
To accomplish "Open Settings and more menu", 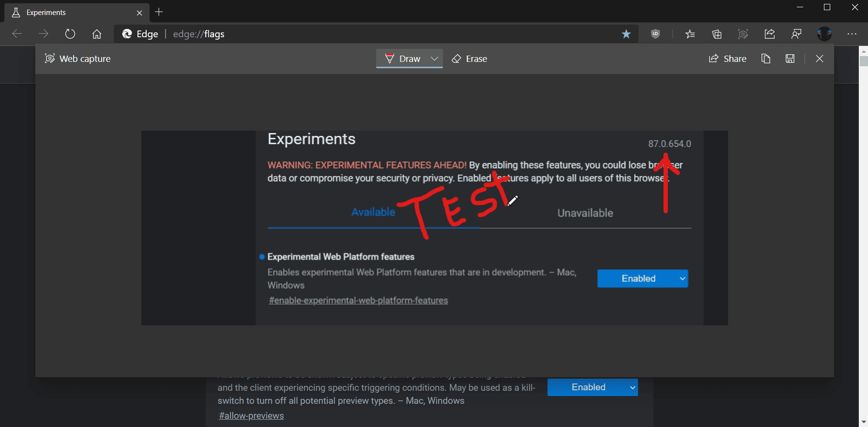I will 852,34.
